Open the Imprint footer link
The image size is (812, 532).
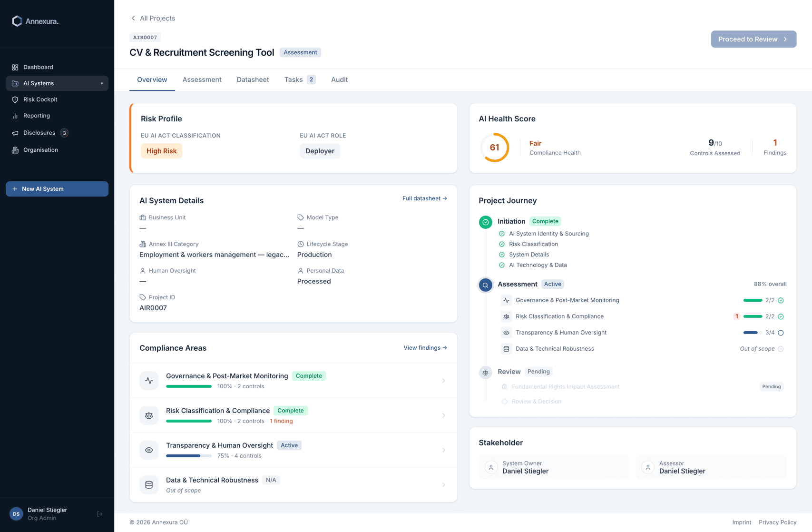(742, 522)
